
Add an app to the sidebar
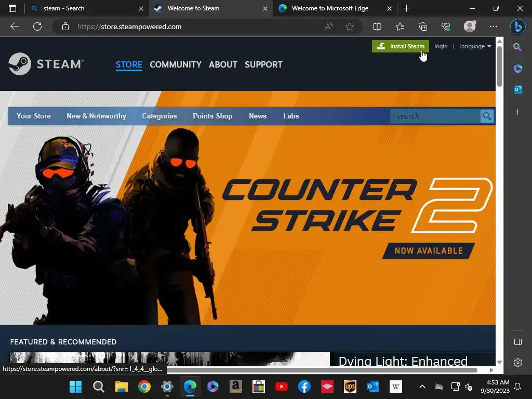point(518,112)
